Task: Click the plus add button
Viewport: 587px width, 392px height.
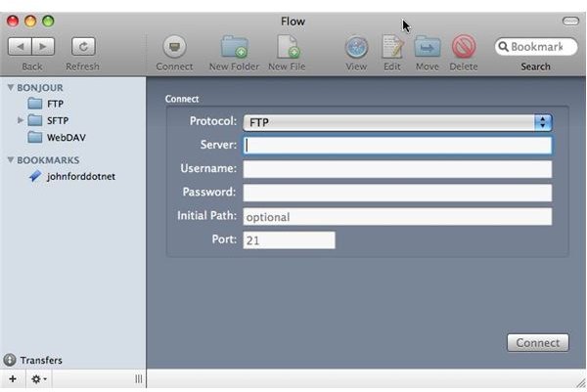Action: pos(13,379)
